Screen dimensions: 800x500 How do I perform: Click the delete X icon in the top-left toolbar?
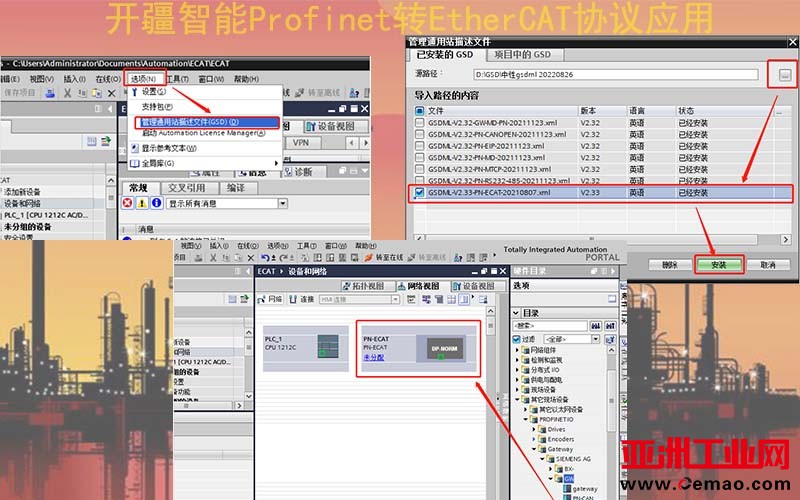point(111,93)
